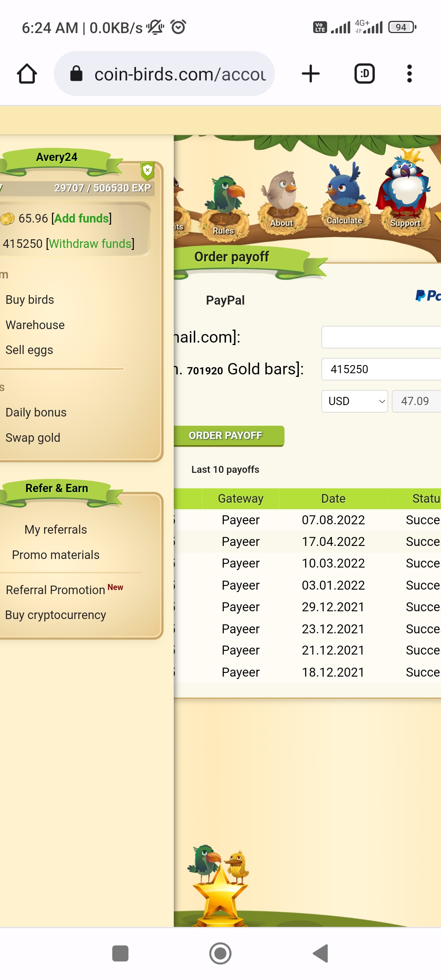
Task: Click the PayPal email input field
Action: [x=381, y=337]
